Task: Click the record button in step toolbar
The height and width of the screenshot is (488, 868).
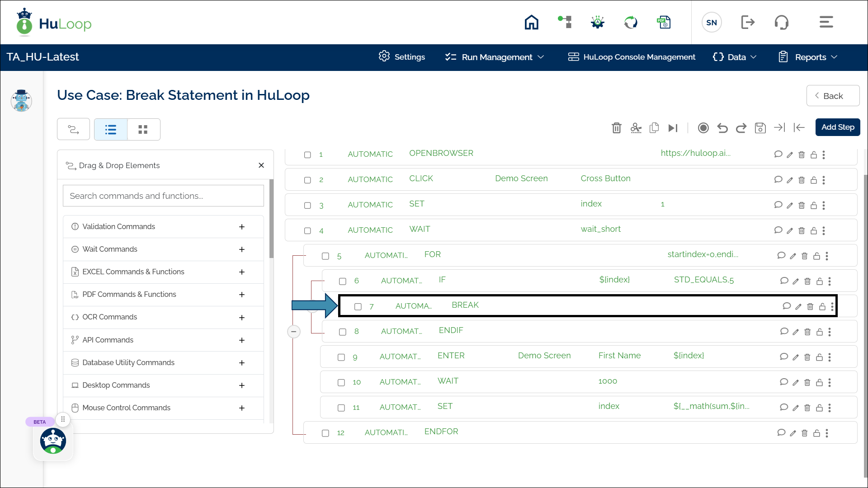Action: coord(703,128)
